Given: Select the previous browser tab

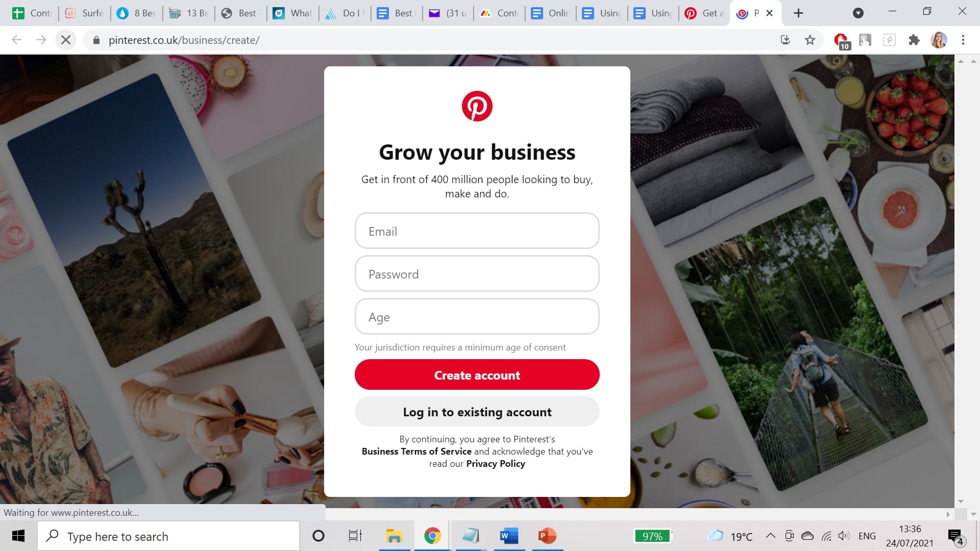Looking at the screenshot, I should coord(704,13).
